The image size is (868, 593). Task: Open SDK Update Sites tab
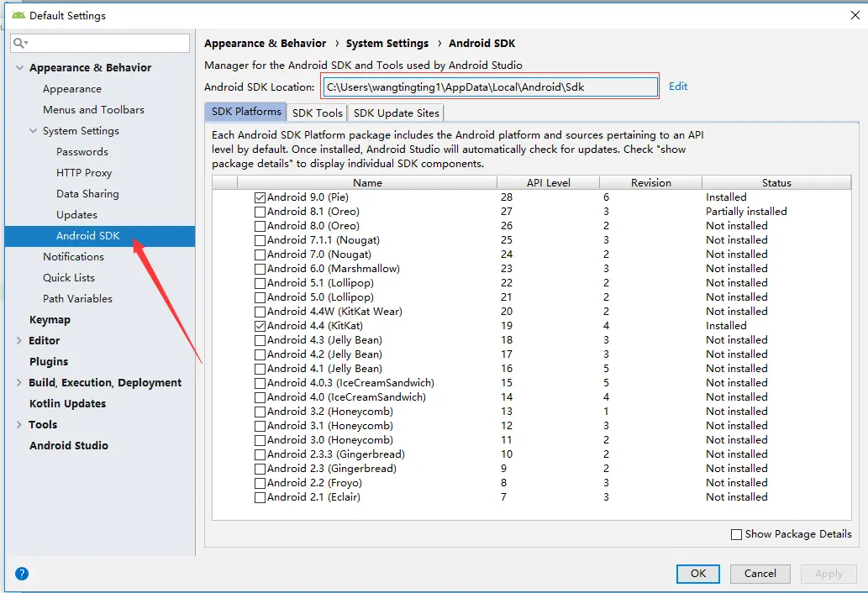[x=396, y=113]
